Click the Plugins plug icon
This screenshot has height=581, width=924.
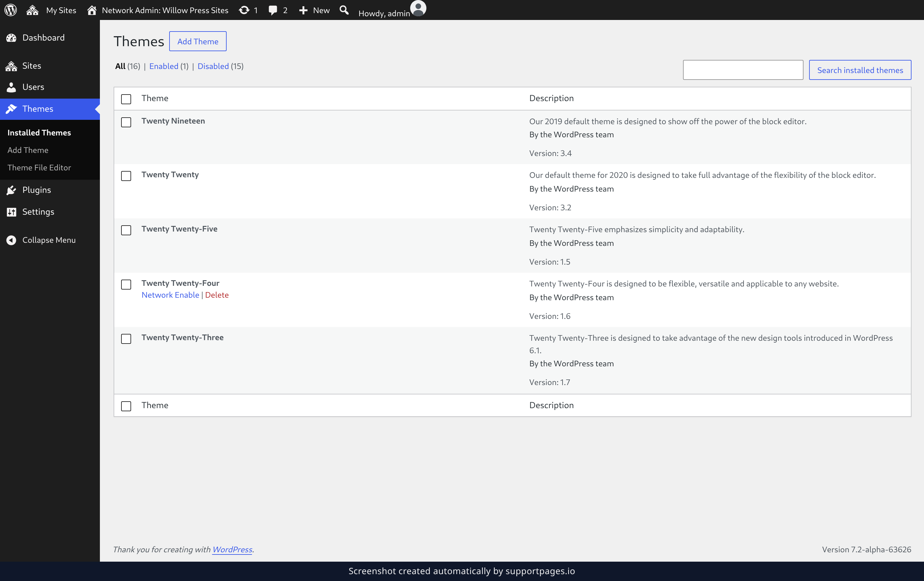coord(12,190)
